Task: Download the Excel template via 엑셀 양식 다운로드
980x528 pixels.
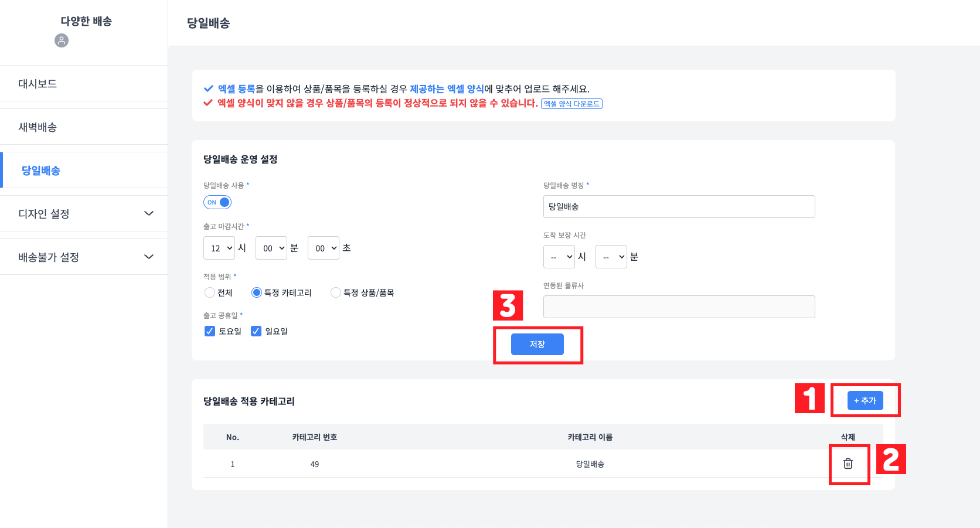Action: tap(571, 104)
